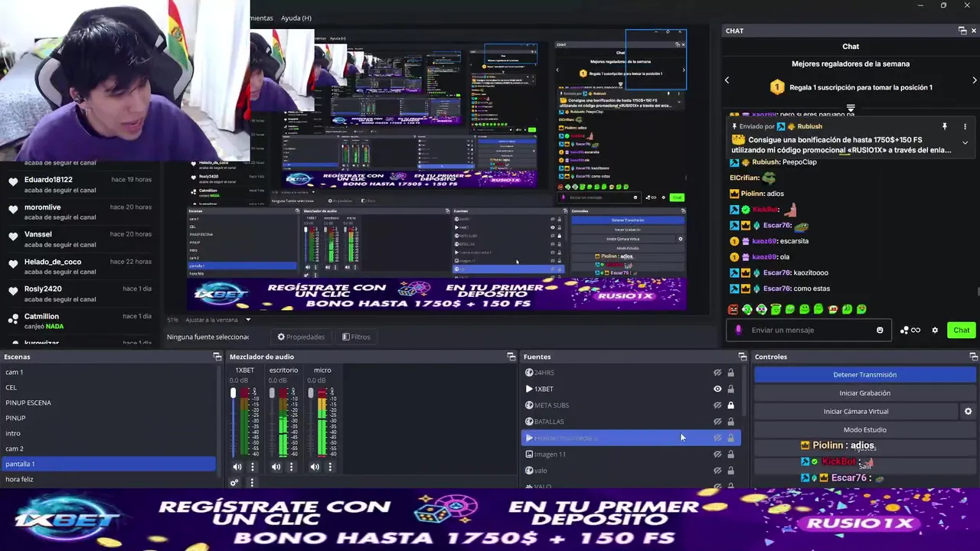The width and height of the screenshot is (980, 551).
Task: Select hora feliz scene
Action: tap(108, 479)
